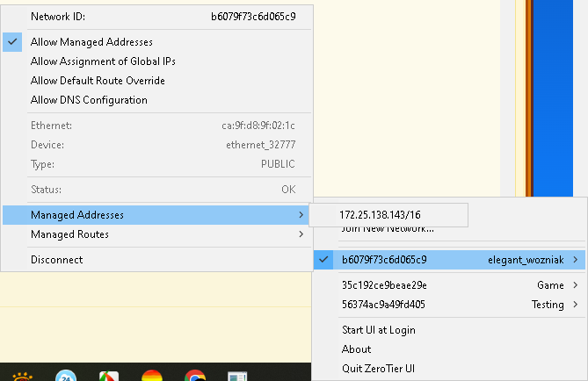Click the rainbow striped circle taskbar icon
This screenshot has width=588, height=381.
[152, 376]
